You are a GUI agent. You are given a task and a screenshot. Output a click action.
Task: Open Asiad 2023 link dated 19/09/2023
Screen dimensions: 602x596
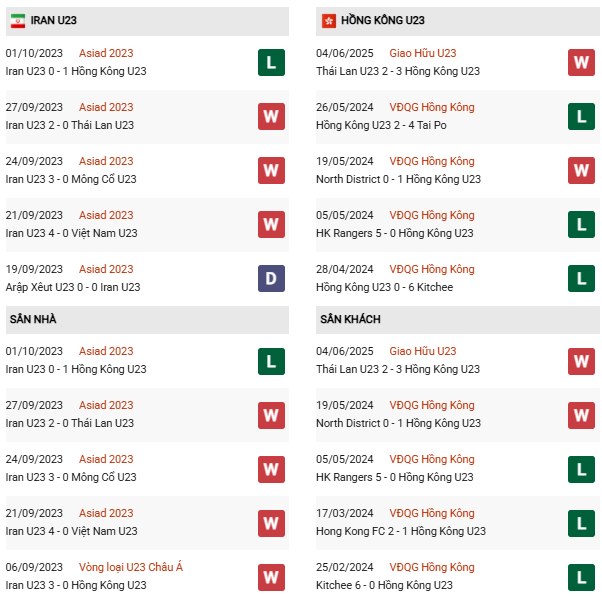pyautogui.click(x=106, y=269)
